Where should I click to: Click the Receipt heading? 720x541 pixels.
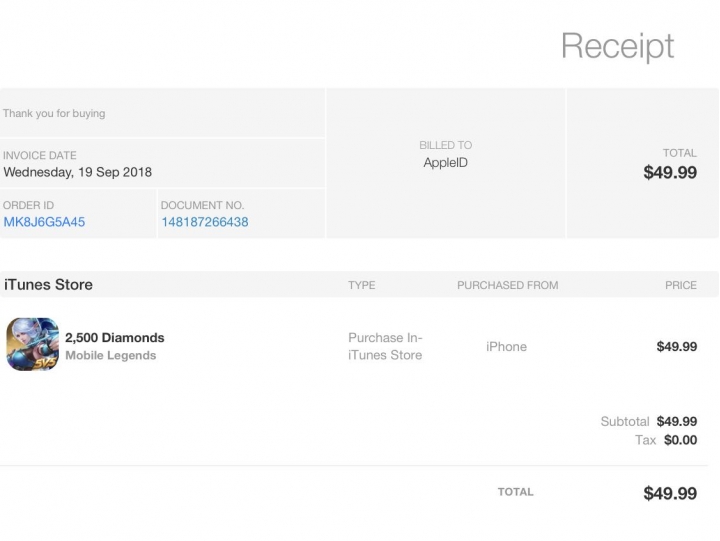618,46
